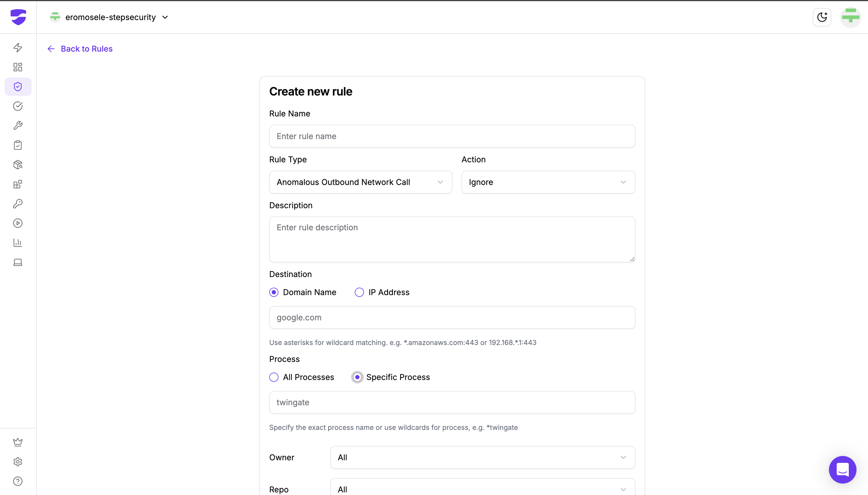Choose the Domain Name radio option
This screenshot has width=868, height=495.
274,292
